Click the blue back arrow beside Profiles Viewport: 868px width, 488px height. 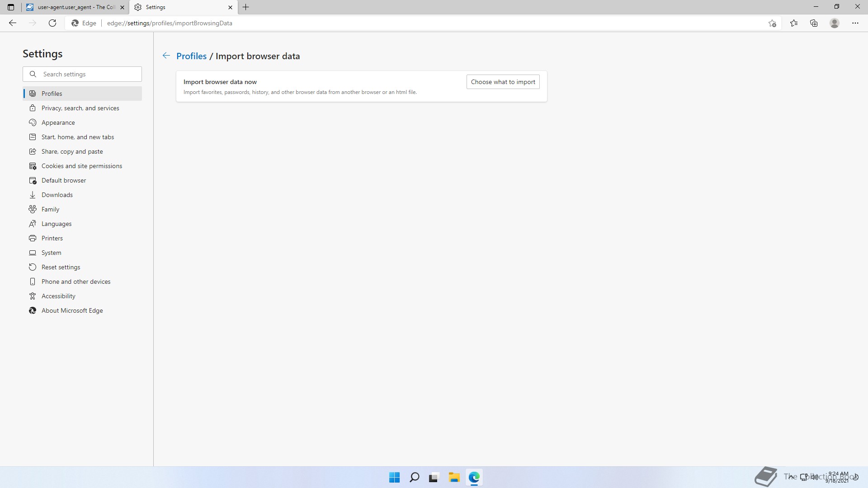pos(166,56)
